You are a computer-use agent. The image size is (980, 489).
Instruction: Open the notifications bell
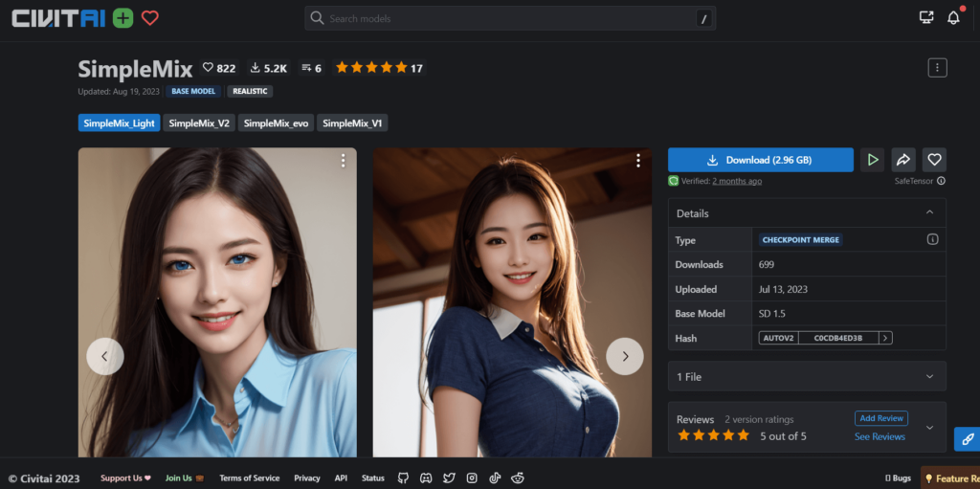coord(953,18)
